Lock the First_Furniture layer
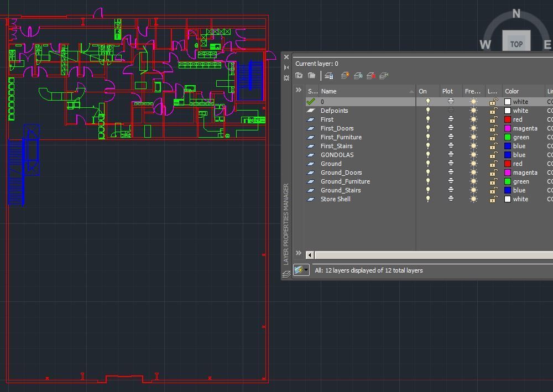553x392 pixels. tap(493, 137)
